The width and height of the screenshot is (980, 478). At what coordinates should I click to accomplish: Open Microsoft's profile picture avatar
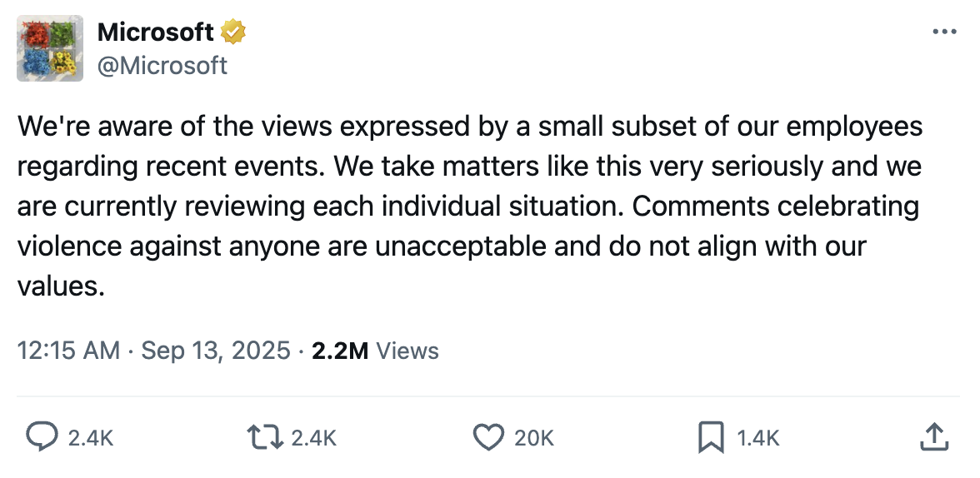click(x=50, y=48)
